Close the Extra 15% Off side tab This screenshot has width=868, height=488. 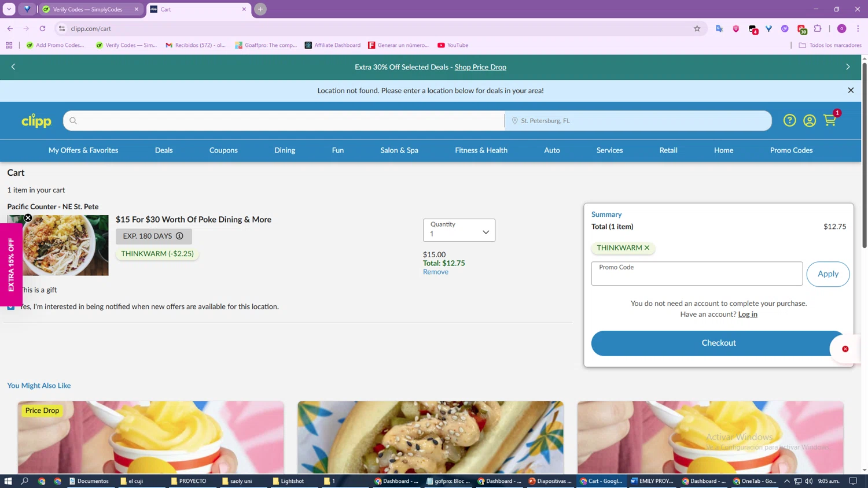[28, 218]
